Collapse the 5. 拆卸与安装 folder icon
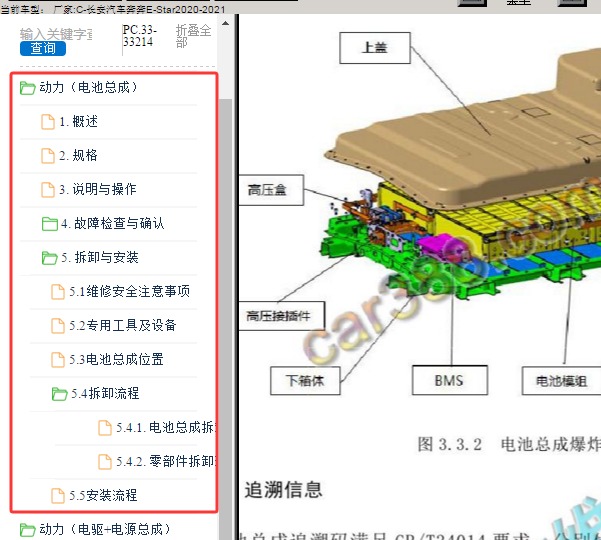Image resolution: width=601 pixels, height=540 pixels. [50, 258]
